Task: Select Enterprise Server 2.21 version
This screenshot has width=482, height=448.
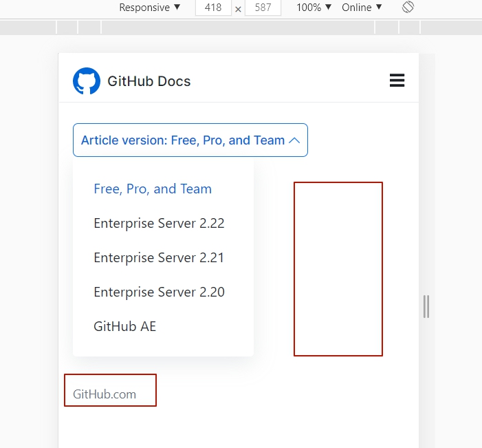Action: [x=159, y=258]
